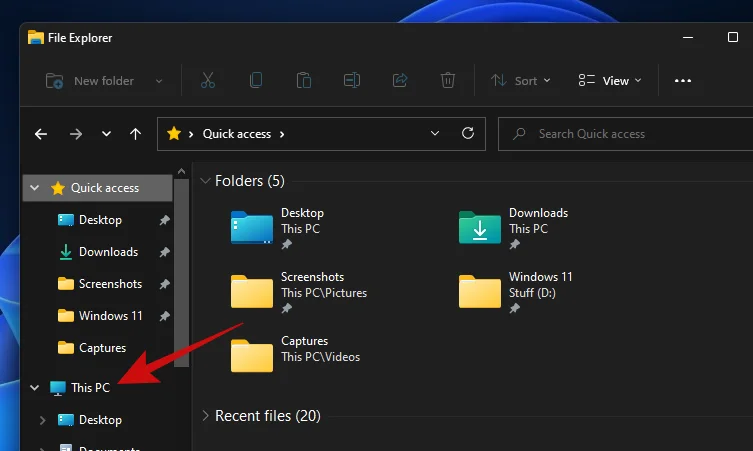The width and height of the screenshot is (753, 451).
Task: Open the See more three-dots menu
Action: (682, 81)
